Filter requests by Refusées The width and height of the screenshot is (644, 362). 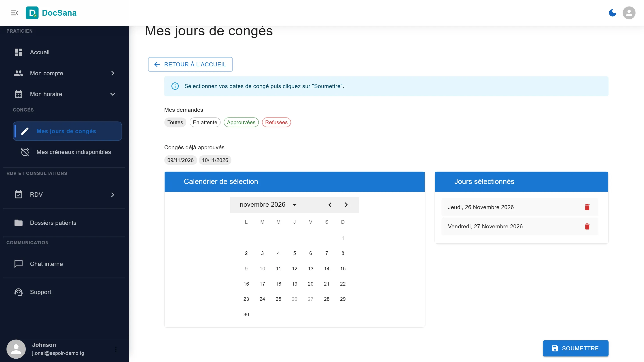coord(276,122)
